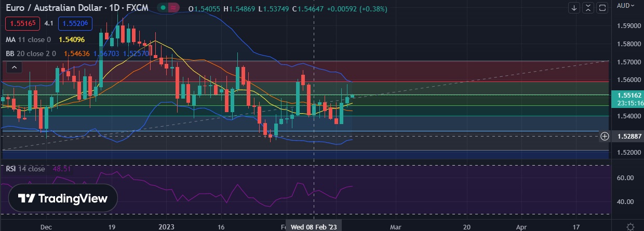644x231 pixels.
Task: Click the Wed 08 Feb '23 date marker
Action: tap(313, 227)
